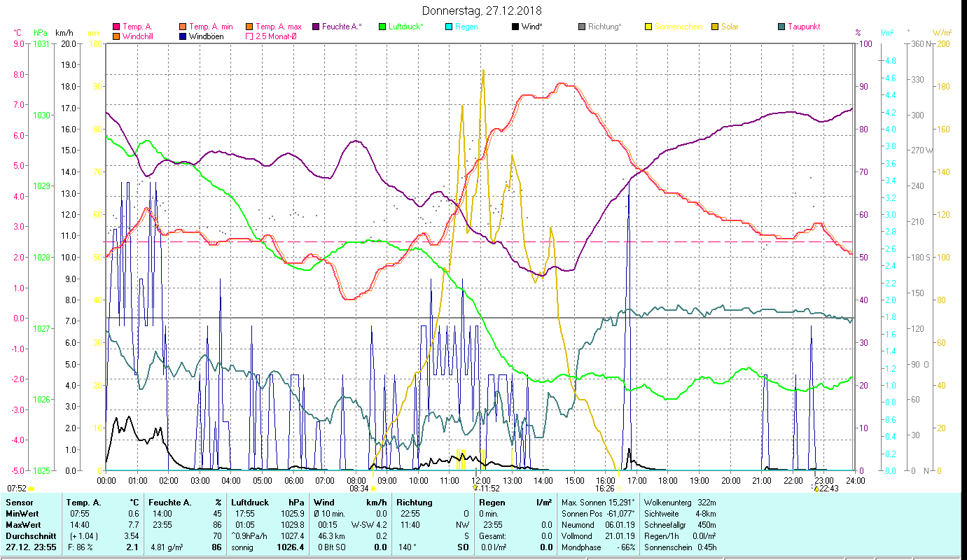Click the pink '°C' axis unit label

[18, 33]
